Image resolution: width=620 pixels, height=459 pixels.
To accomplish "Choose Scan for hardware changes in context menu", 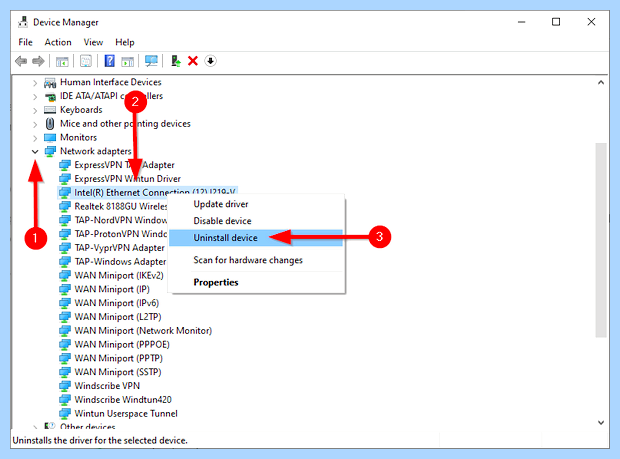I will point(256,260).
